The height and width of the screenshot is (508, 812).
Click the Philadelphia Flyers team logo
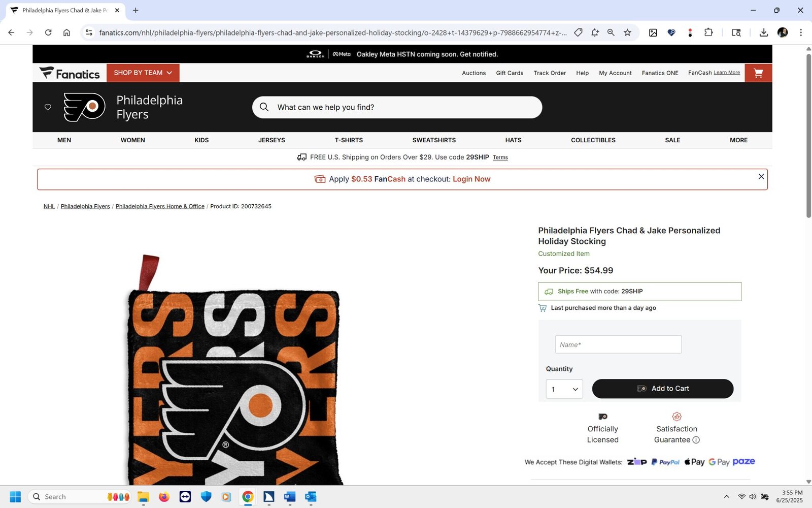84,107
